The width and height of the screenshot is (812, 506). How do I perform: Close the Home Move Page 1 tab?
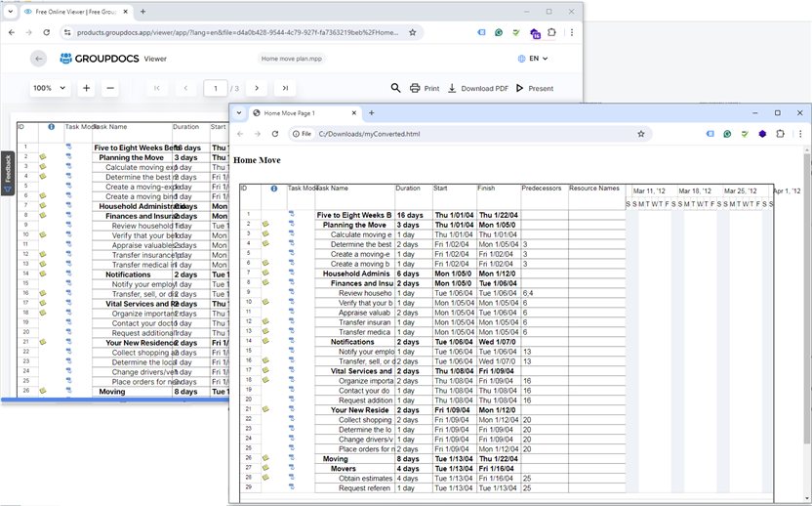point(354,113)
